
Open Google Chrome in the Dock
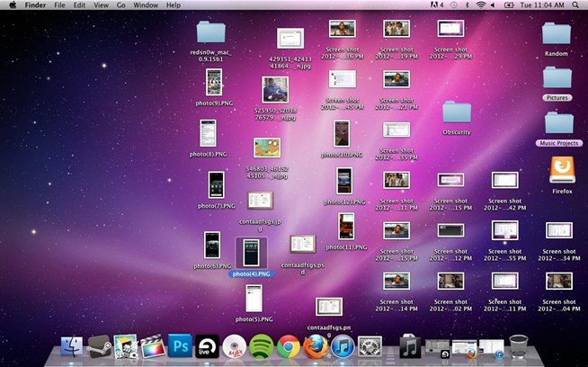click(x=289, y=346)
